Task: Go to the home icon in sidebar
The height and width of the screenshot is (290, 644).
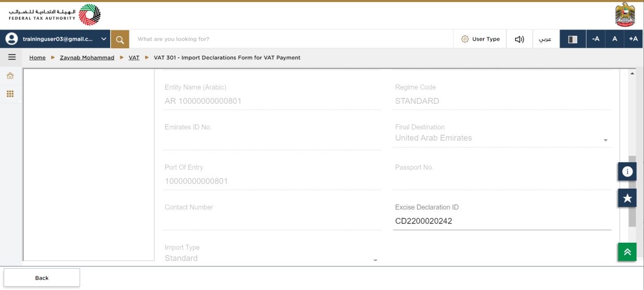Action: (10, 76)
